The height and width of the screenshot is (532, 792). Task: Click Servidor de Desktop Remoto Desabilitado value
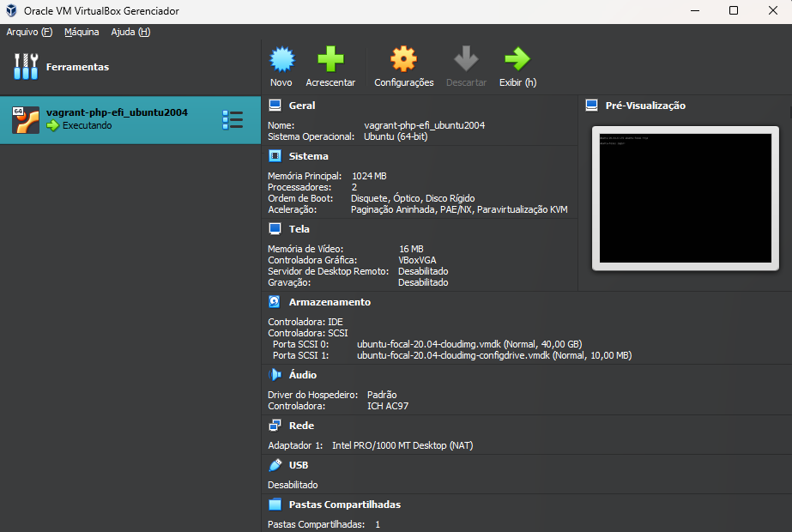pyautogui.click(x=423, y=271)
